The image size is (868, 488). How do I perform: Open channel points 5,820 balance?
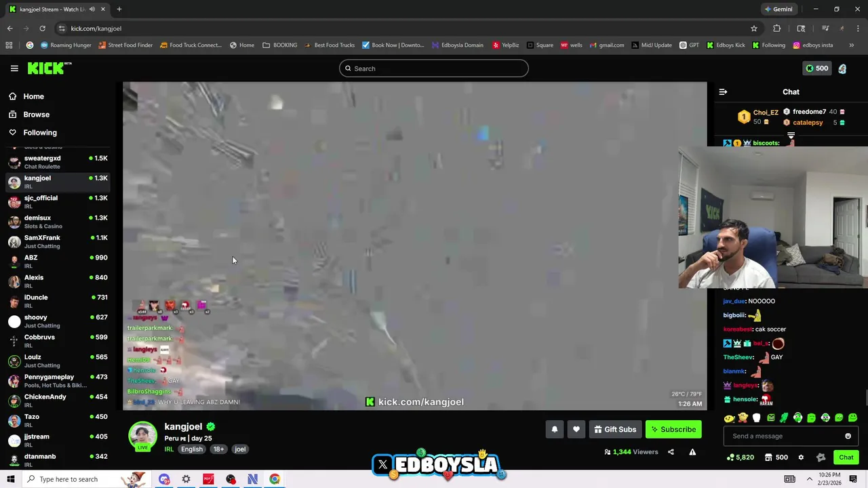pos(740,457)
